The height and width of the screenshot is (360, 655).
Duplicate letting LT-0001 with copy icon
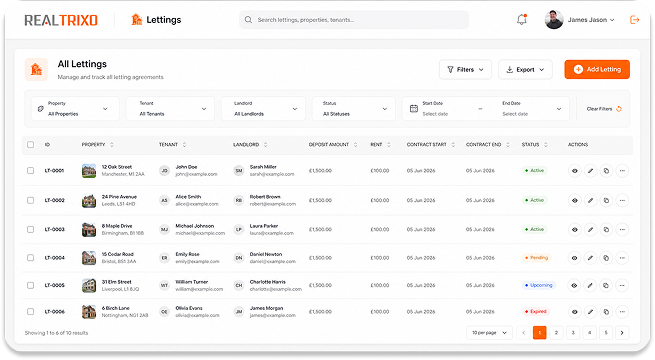tap(606, 170)
